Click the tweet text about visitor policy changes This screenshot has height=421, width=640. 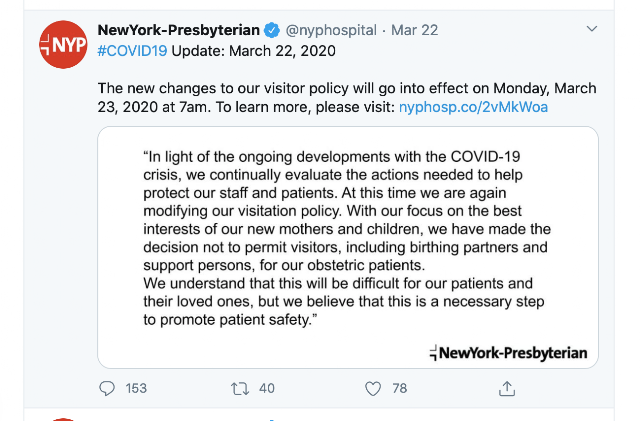tap(347, 98)
